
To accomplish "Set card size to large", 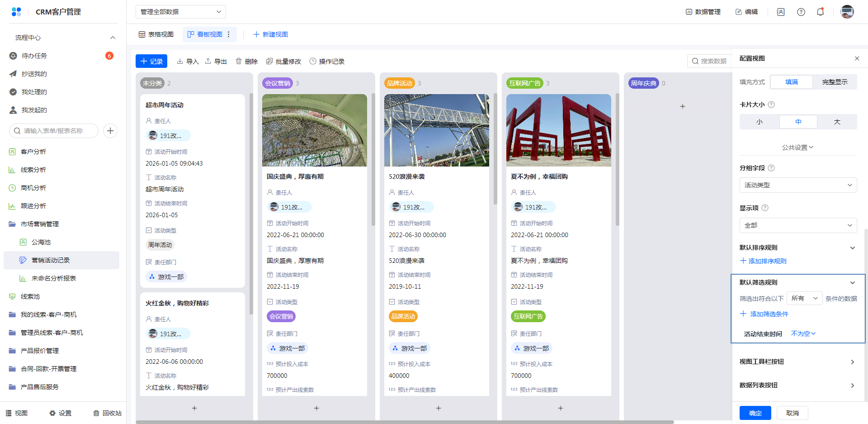I will tap(837, 122).
